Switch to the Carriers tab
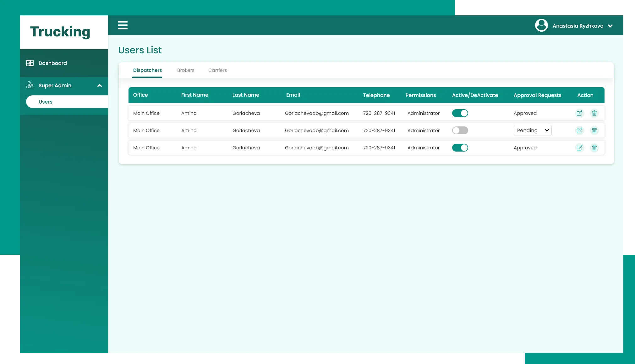 tap(217, 70)
